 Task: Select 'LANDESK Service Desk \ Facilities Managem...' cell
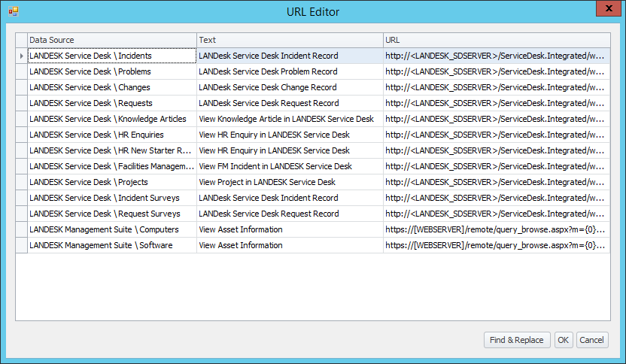112,166
